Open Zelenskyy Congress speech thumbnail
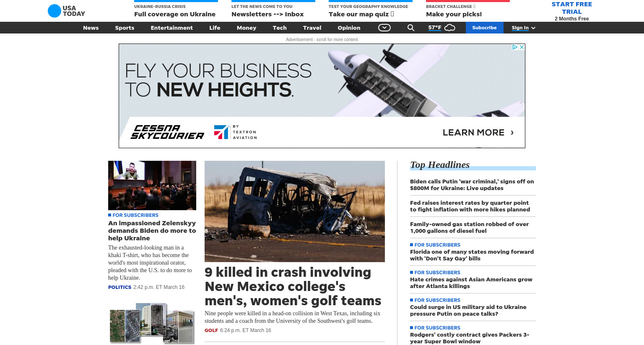Image resolution: width=644 pixels, height=345 pixels. (152, 185)
